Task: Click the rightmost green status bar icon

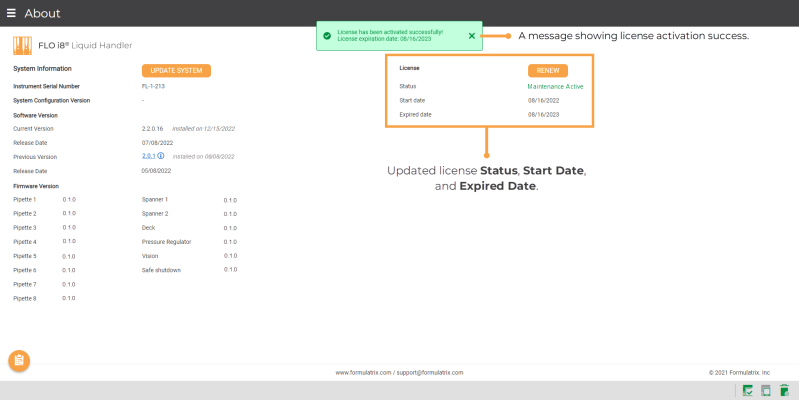Action: tap(785, 390)
